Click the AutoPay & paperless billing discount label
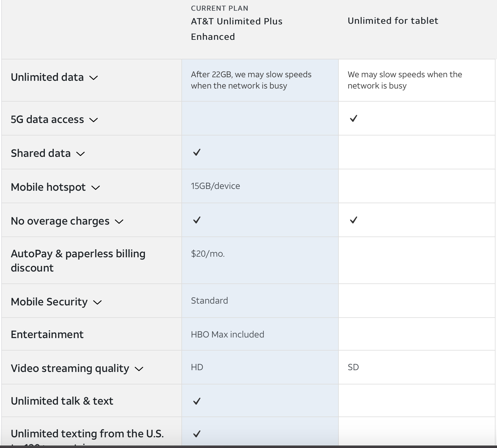The height and width of the screenshot is (448, 497). [x=78, y=261]
